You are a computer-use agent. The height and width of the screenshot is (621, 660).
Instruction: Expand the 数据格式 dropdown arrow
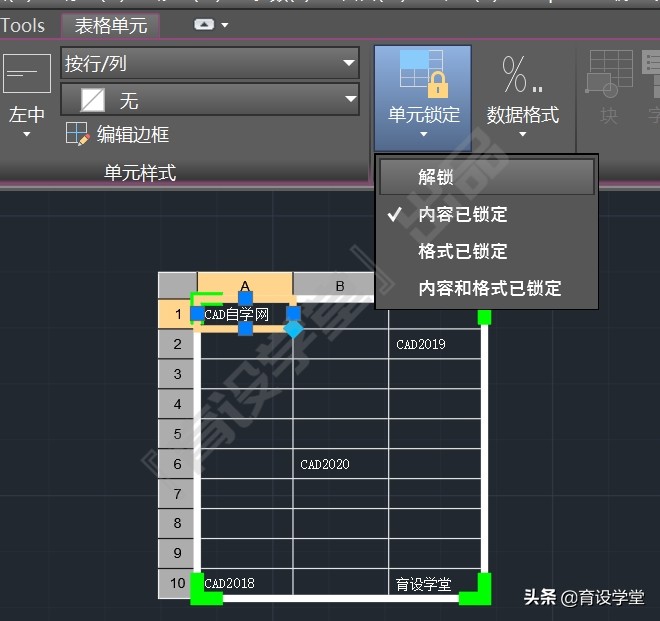[x=522, y=134]
